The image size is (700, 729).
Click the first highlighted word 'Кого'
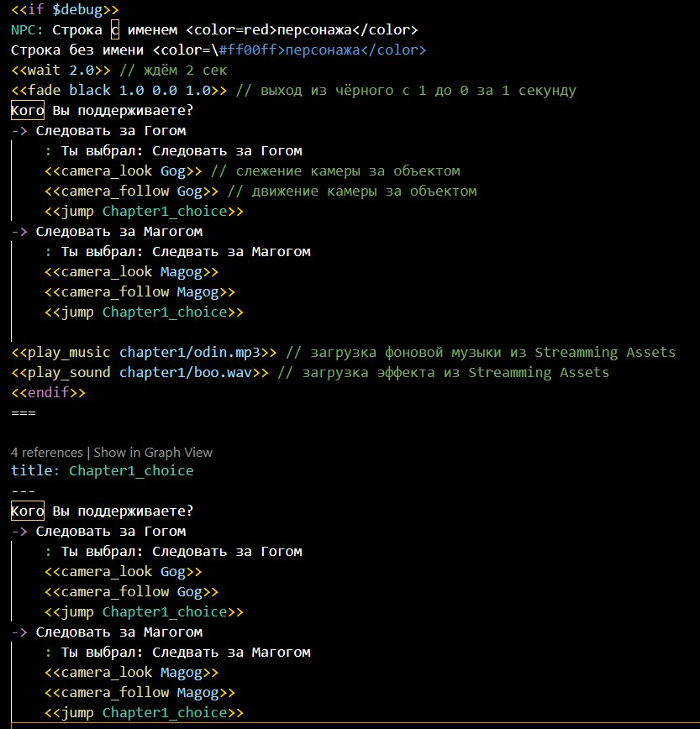coord(28,110)
